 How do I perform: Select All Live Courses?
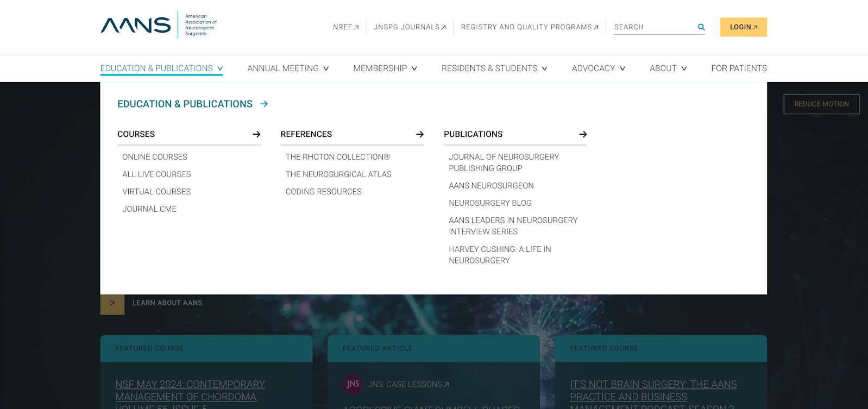(156, 174)
